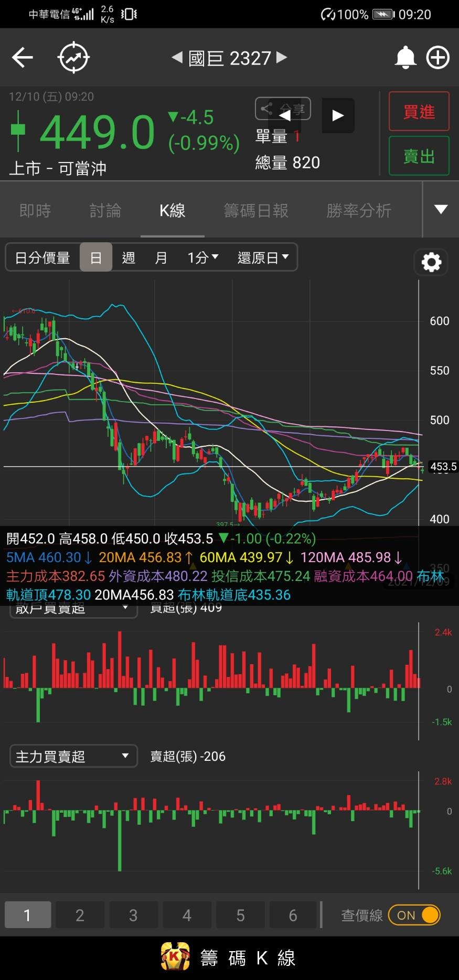Open the price alert bell
The width and height of the screenshot is (459, 980).
(405, 58)
